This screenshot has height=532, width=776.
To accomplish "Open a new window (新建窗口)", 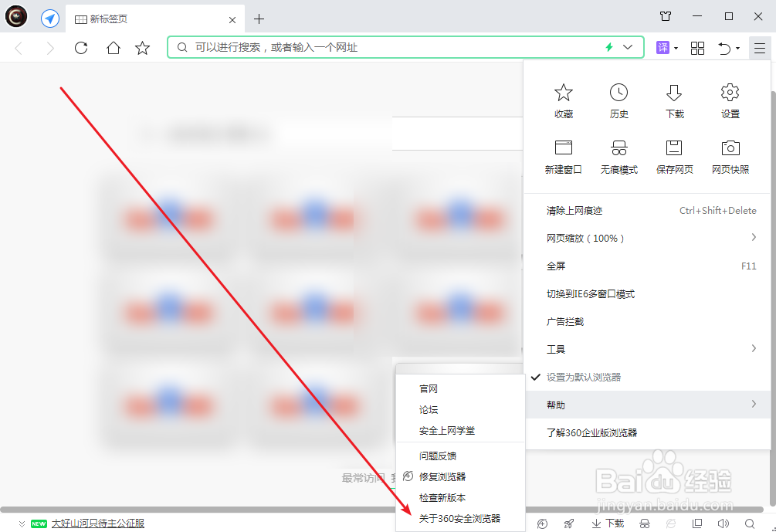I will tap(563, 157).
